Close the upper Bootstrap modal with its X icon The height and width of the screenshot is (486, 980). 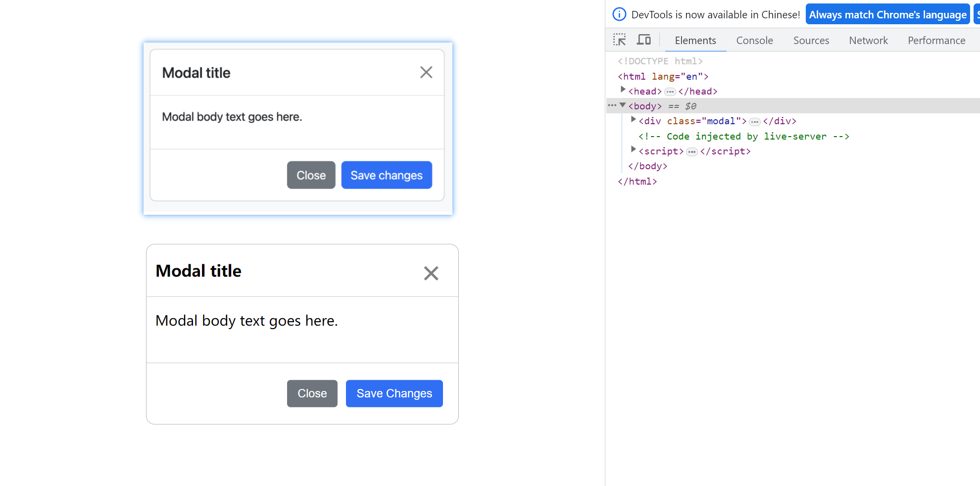tap(426, 72)
